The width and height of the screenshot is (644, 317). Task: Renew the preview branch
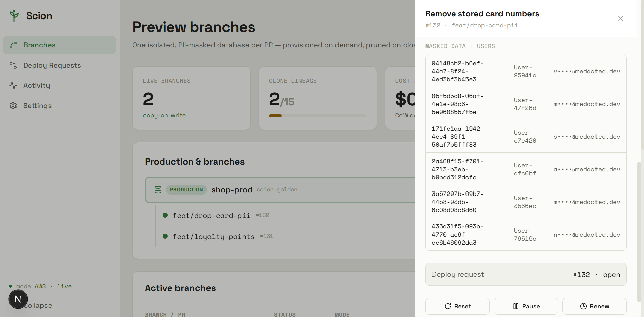(594, 306)
